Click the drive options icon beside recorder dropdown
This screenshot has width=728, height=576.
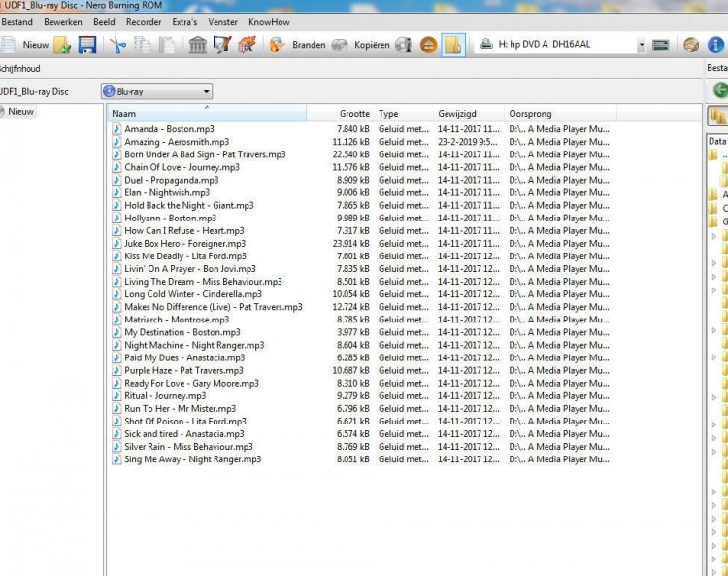coord(661,45)
